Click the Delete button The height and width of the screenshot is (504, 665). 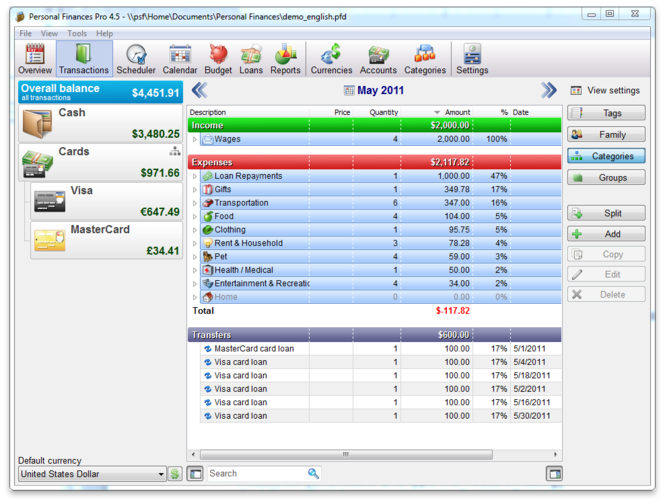tap(606, 294)
